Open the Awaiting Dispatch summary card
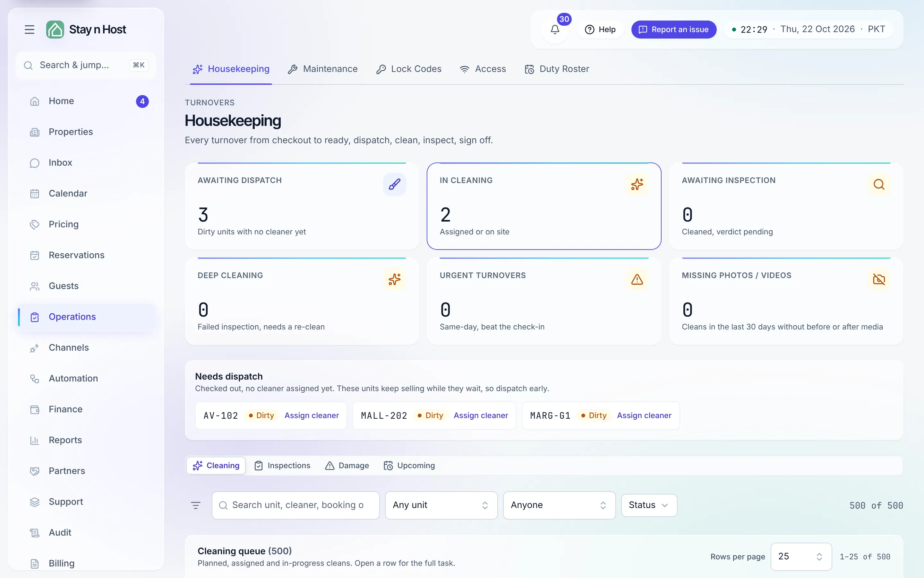The width and height of the screenshot is (924, 578). (302, 206)
